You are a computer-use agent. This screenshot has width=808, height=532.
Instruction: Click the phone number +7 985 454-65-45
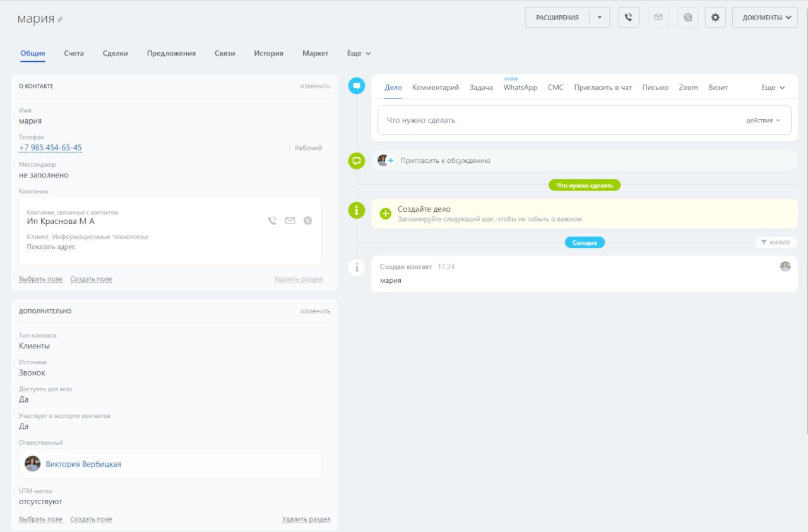[x=50, y=148]
